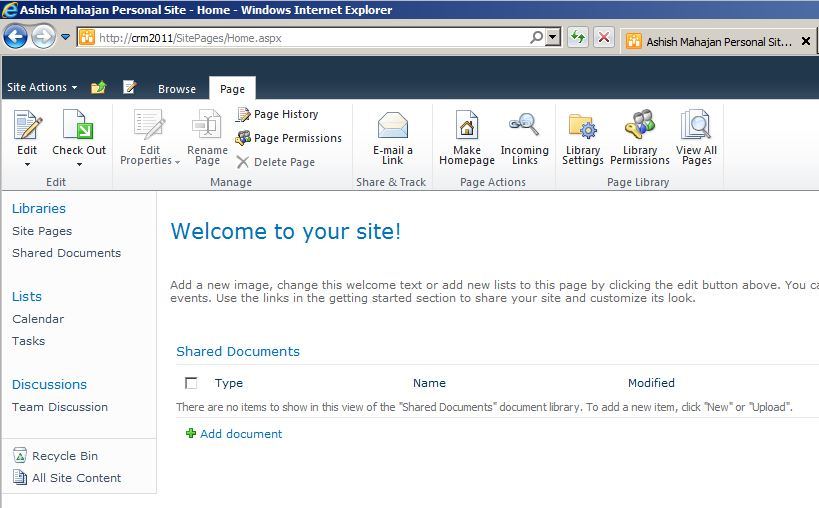The image size is (819, 508).
Task: Open Library Permissions
Action: pyautogui.click(x=639, y=138)
